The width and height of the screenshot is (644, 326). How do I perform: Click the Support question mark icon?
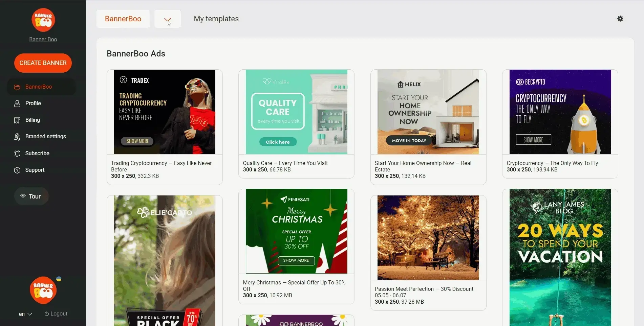17,170
